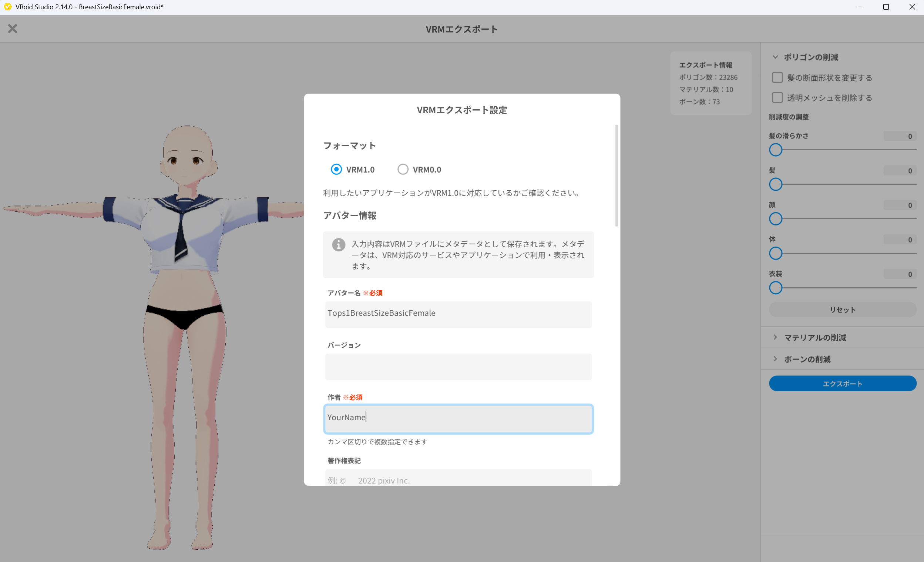Expand the マテリアルの削減 section
Screen dimensions: 924x562
pos(775,337)
